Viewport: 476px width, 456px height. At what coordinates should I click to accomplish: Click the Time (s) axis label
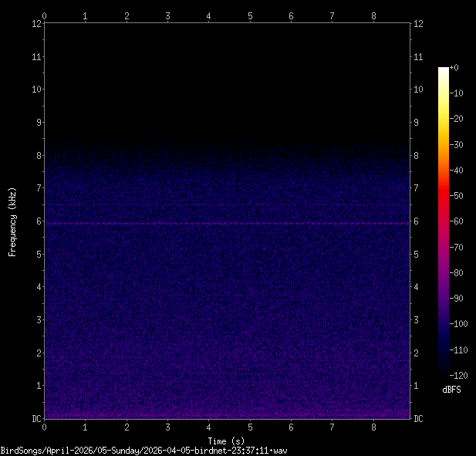[x=228, y=440]
